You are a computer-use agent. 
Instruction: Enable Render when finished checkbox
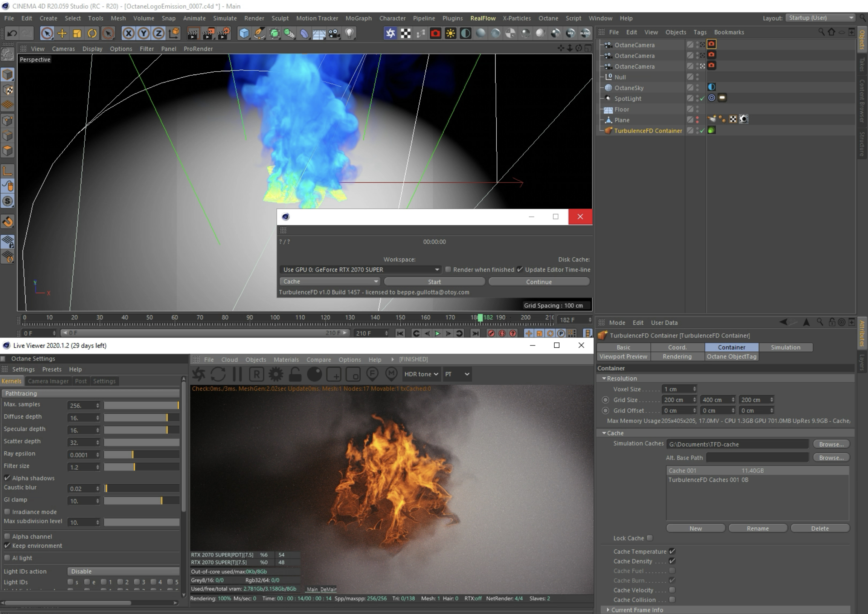point(448,270)
